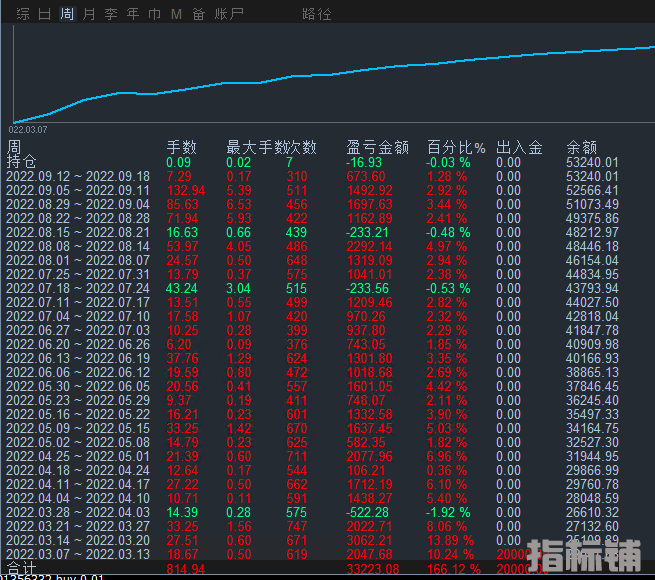
Task: Open the 季 quarterly tab
Action: pos(111,14)
